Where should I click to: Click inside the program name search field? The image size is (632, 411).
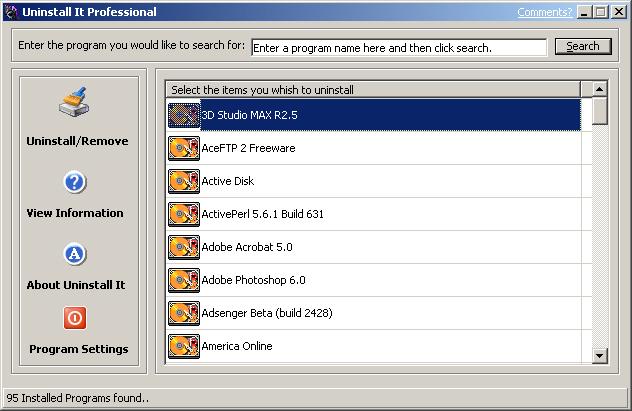click(x=399, y=48)
